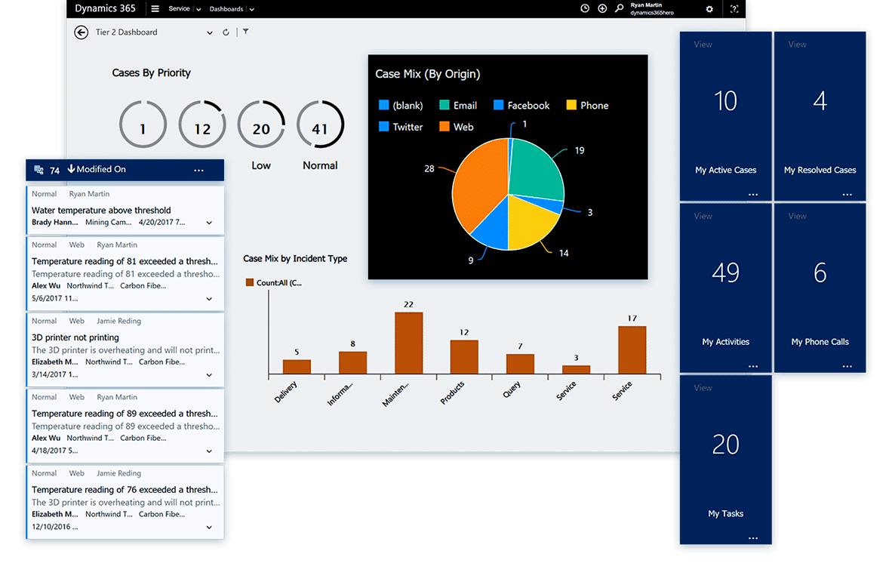Select the Low priority circle showing 20

coord(261,124)
